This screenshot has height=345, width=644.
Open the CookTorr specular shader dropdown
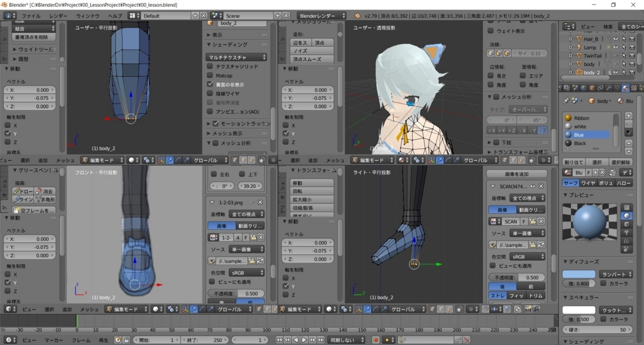pos(616,310)
